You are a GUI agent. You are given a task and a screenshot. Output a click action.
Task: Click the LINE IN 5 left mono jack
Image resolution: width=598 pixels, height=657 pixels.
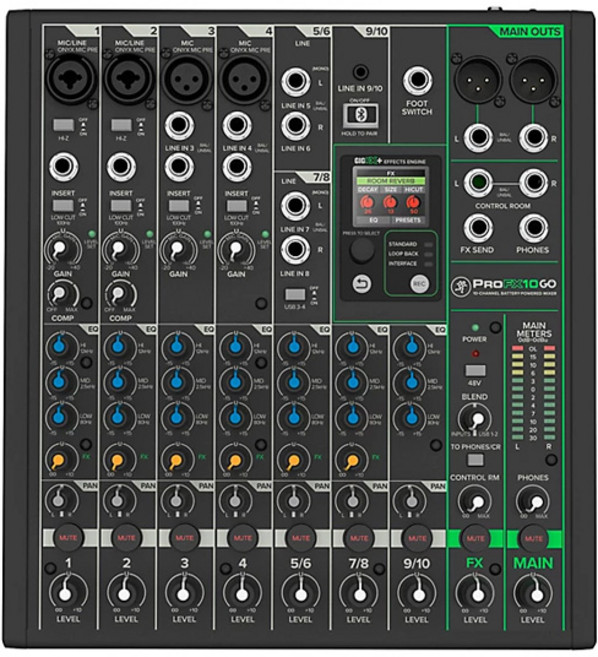(295, 82)
